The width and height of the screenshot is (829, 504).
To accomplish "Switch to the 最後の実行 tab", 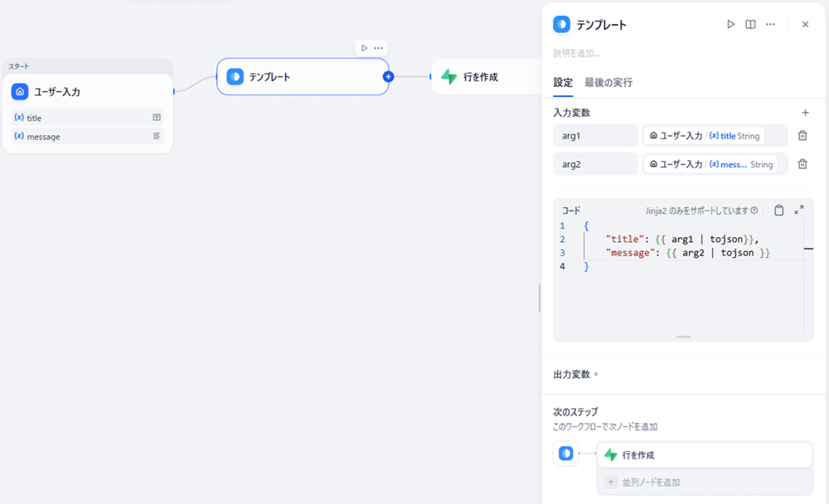I will click(608, 83).
